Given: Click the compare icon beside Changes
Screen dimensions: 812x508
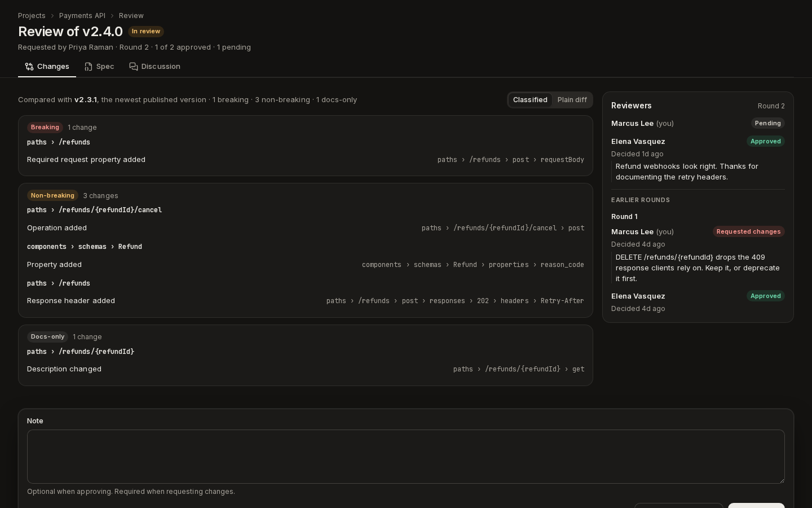Looking at the screenshot, I should [x=29, y=67].
